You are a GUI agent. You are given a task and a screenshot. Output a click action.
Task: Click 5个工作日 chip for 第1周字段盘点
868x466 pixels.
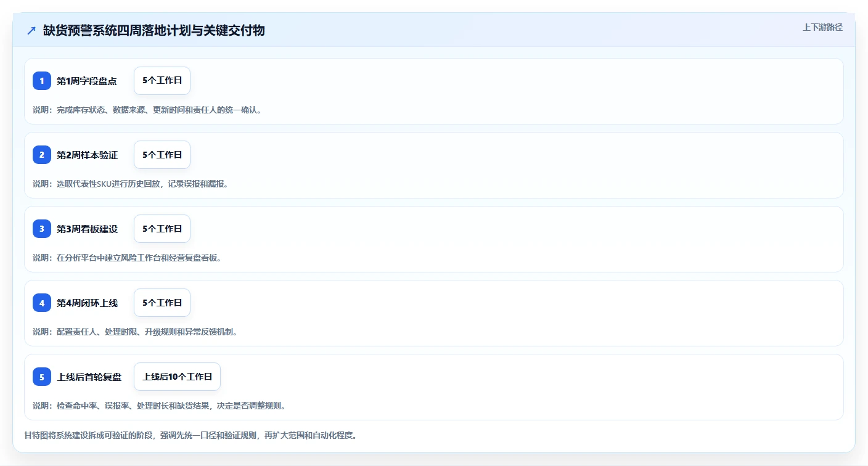coord(162,81)
